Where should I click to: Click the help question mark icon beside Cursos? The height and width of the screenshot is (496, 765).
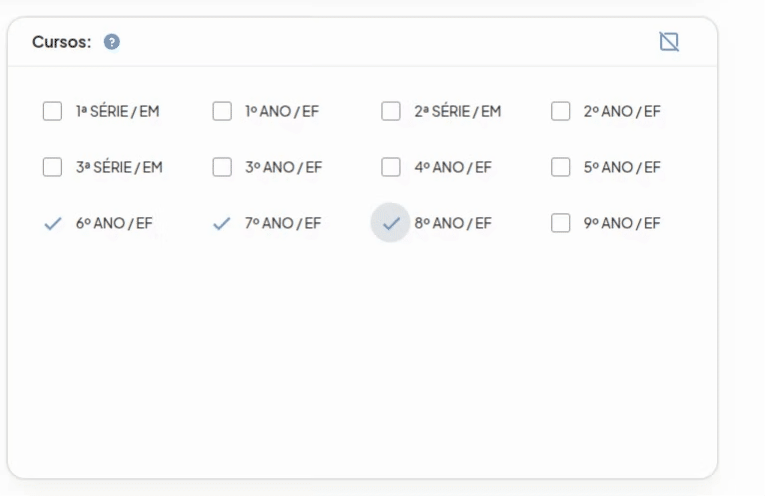(112, 42)
